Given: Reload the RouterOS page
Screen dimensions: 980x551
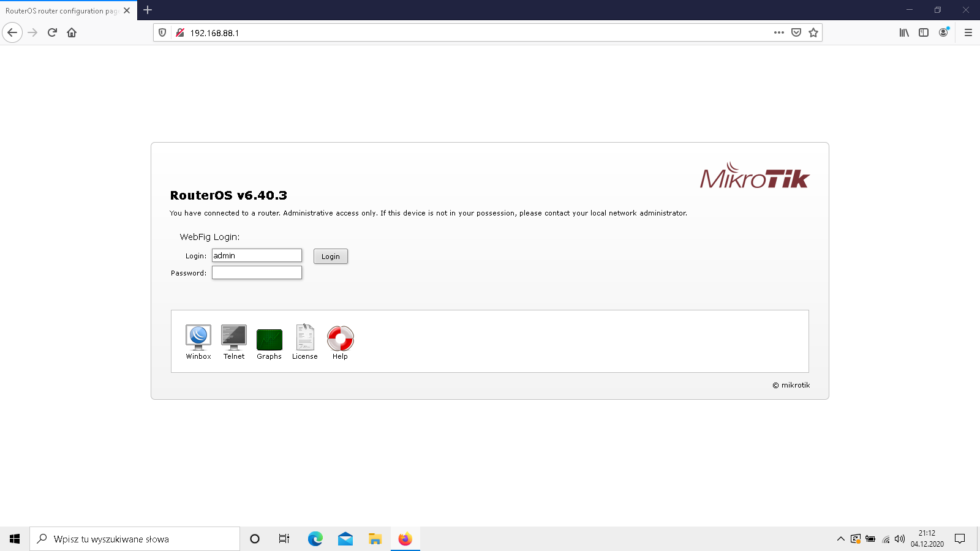Looking at the screenshot, I should coord(52,32).
